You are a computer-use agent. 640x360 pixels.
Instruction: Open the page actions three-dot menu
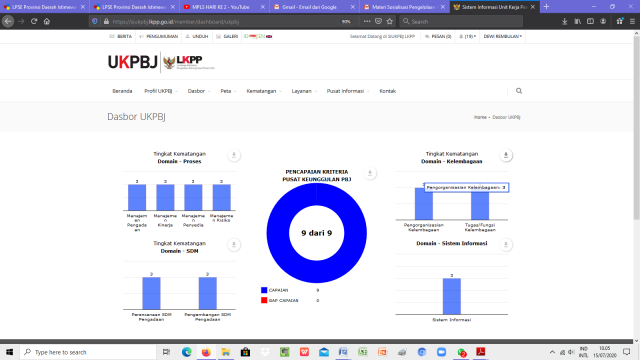pos(367,21)
